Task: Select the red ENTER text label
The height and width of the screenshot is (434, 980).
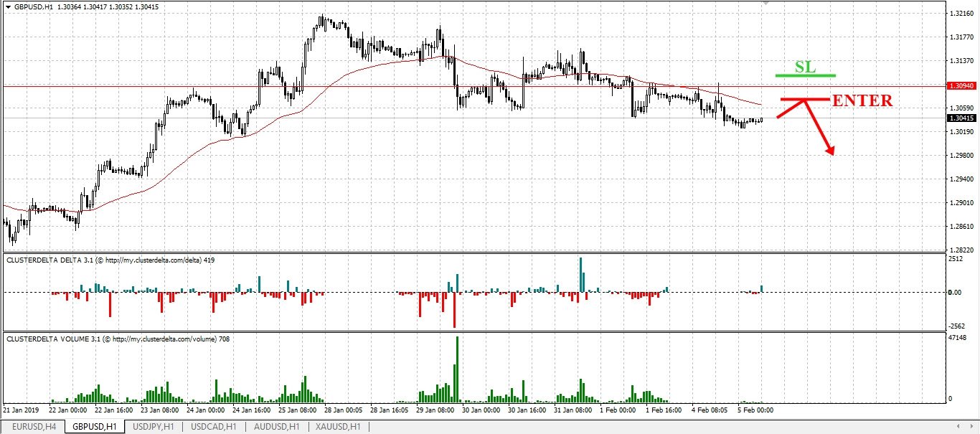Action: click(862, 101)
